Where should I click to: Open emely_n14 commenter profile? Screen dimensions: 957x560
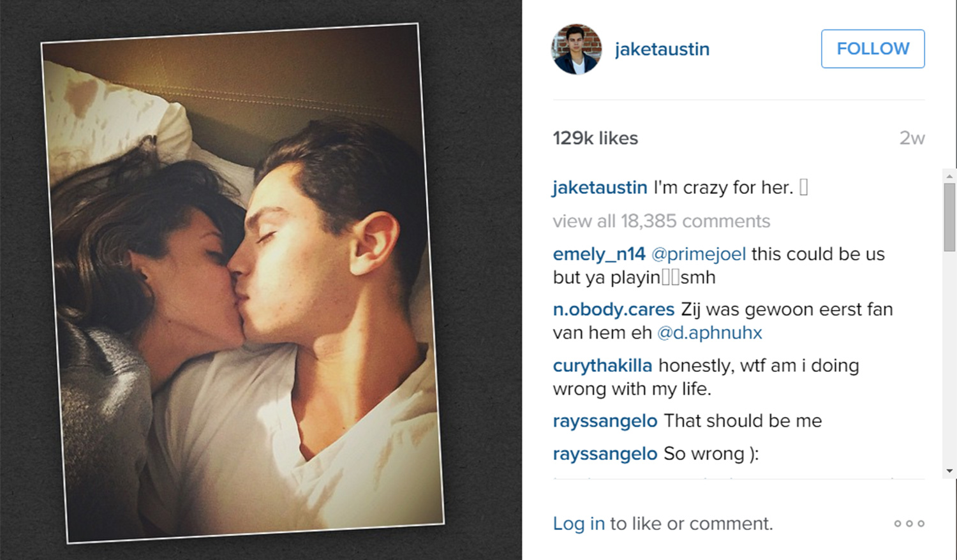pos(599,254)
